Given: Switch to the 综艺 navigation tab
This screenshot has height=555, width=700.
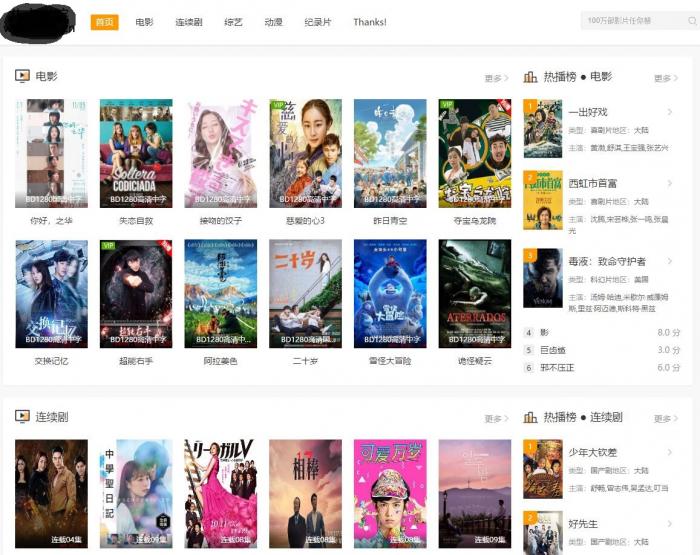Looking at the screenshot, I should tap(232, 22).
